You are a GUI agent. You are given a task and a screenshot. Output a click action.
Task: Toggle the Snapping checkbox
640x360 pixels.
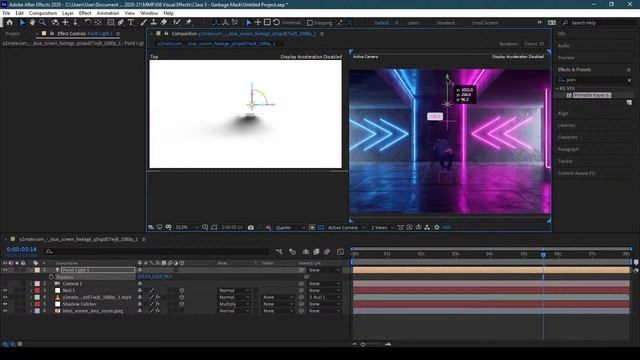point(310,23)
